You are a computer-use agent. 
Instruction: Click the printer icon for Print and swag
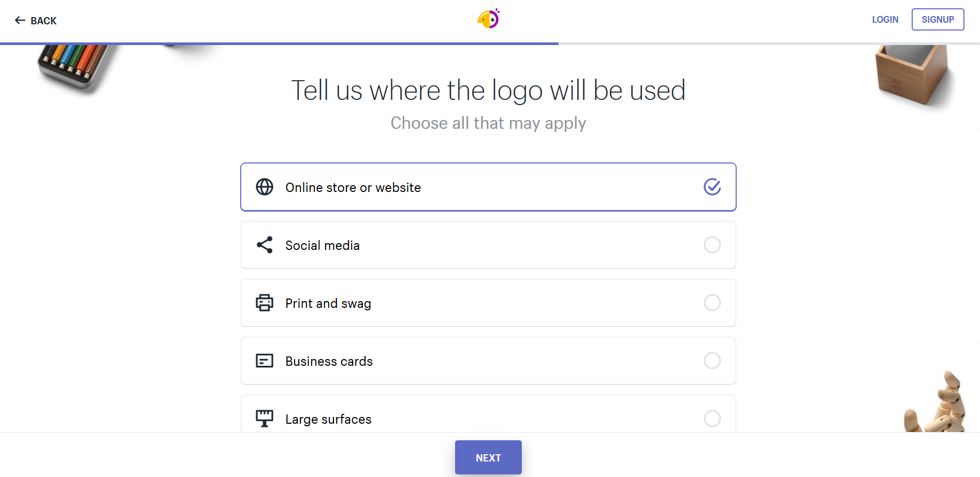point(265,303)
